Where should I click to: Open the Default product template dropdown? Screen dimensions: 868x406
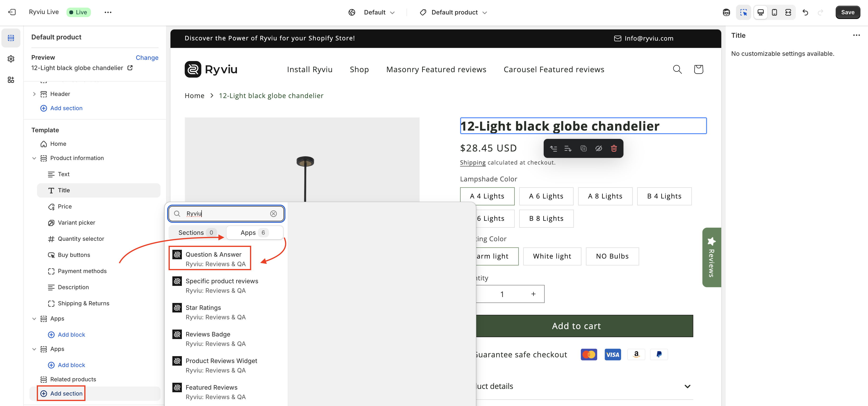tap(453, 12)
